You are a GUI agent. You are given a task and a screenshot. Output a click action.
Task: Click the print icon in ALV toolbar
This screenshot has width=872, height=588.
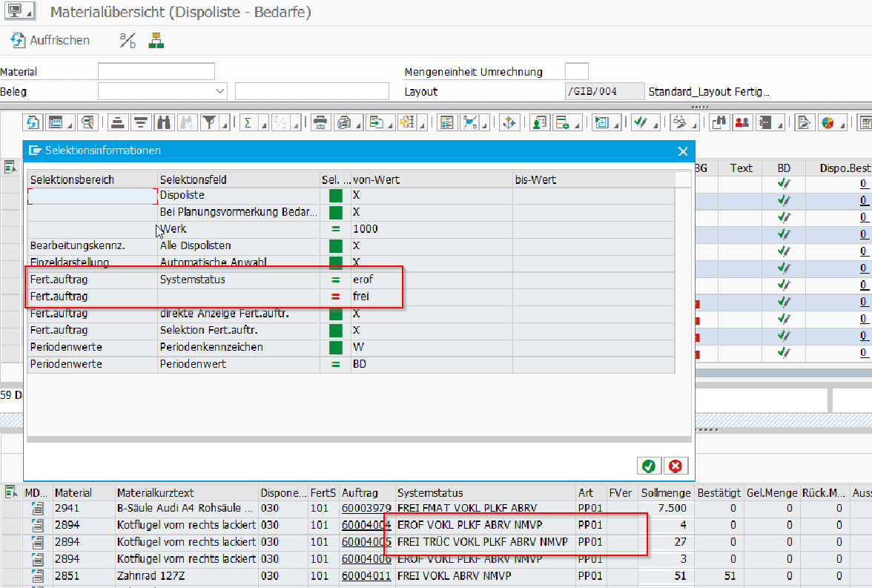pyautogui.click(x=320, y=122)
